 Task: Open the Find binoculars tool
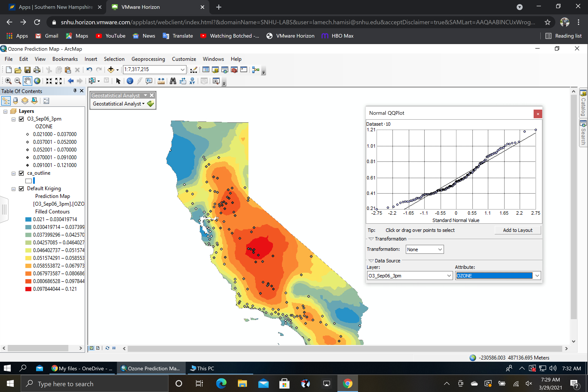tap(173, 81)
